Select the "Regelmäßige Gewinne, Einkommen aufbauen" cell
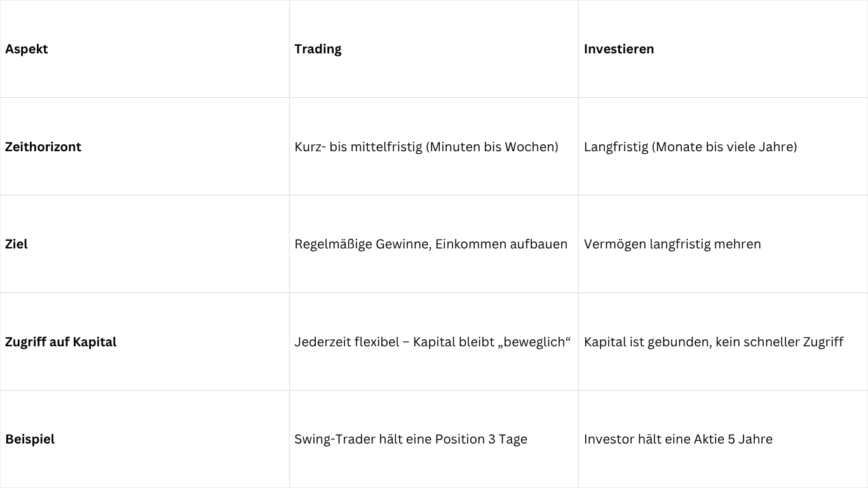This screenshot has height=488, width=868. coord(430,244)
